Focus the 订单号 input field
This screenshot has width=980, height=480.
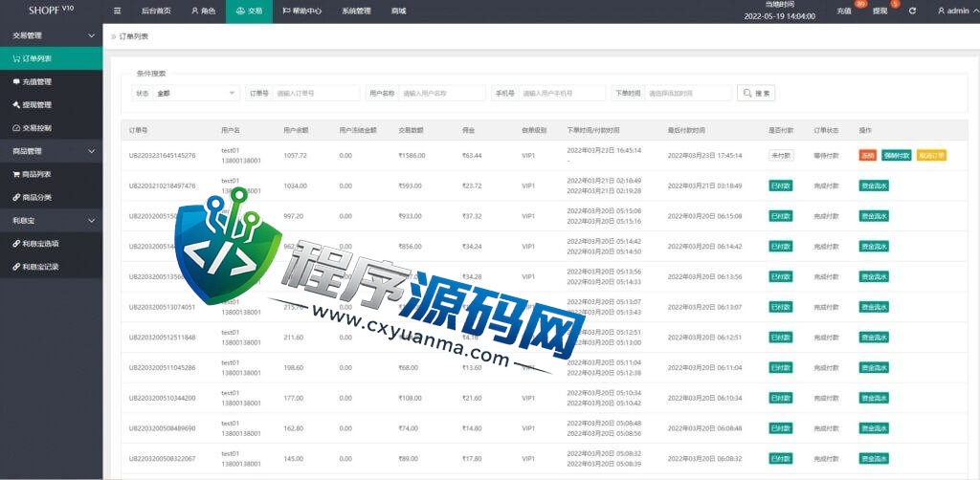(316, 93)
